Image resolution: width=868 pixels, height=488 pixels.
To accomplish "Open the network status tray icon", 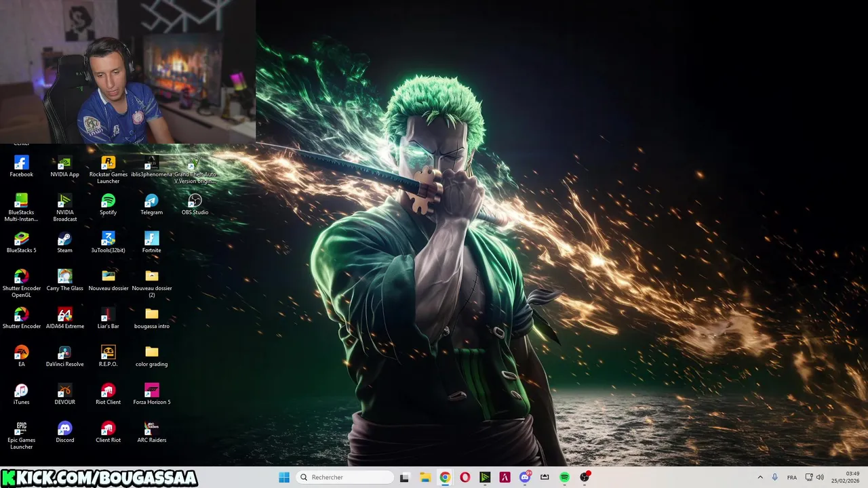I will (x=809, y=477).
